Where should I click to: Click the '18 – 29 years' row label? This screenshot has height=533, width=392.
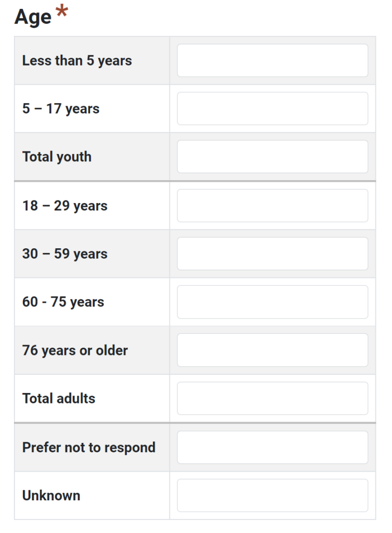pos(64,206)
